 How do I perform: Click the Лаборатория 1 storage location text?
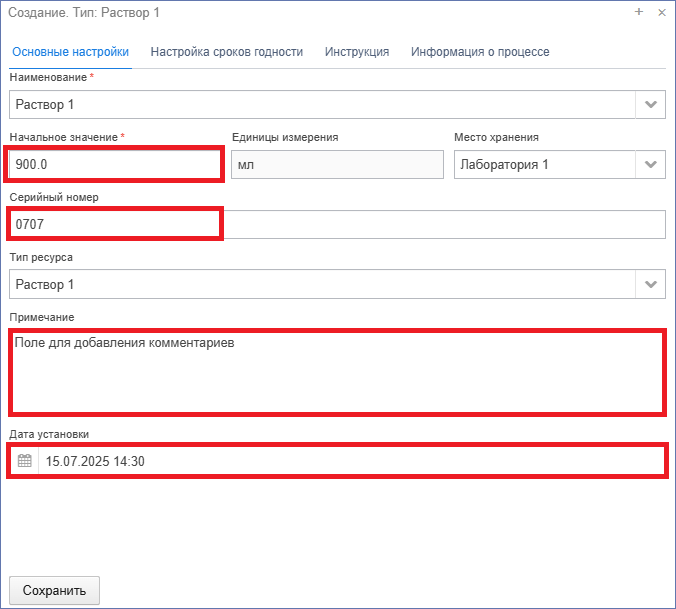[504, 164]
